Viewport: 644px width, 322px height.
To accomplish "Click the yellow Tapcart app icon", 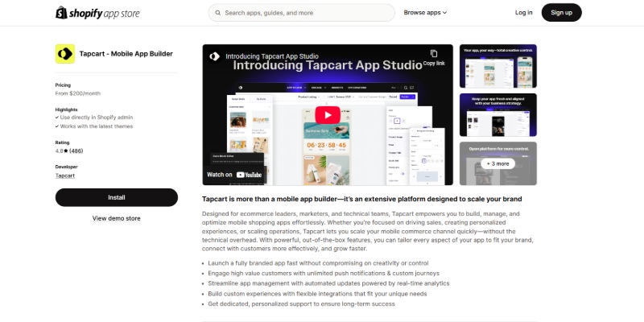I will pos(65,54).
